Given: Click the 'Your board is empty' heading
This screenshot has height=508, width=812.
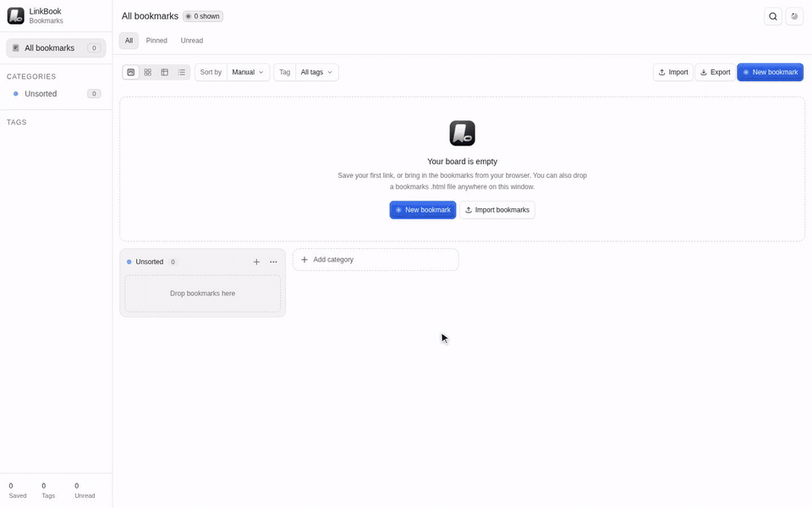Looking at the screenshot, I should (x=462, y=161).
